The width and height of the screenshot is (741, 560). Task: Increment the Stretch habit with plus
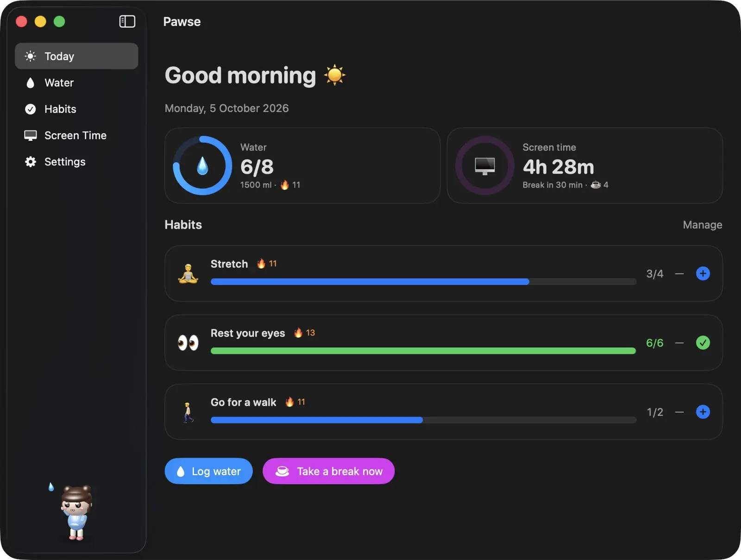point(703,273)
